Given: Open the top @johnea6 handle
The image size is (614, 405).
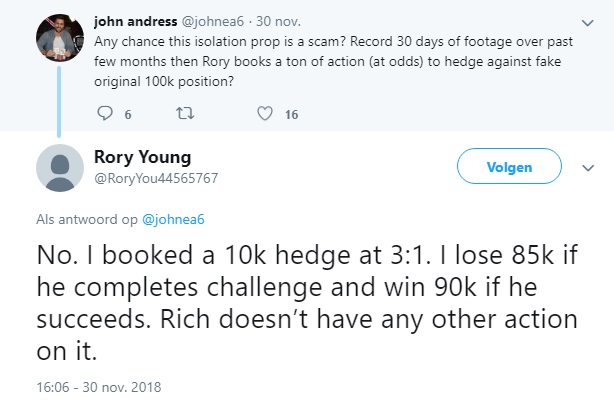Looking at the screenshot, I should pyautogui.click(x=213, y=21).
